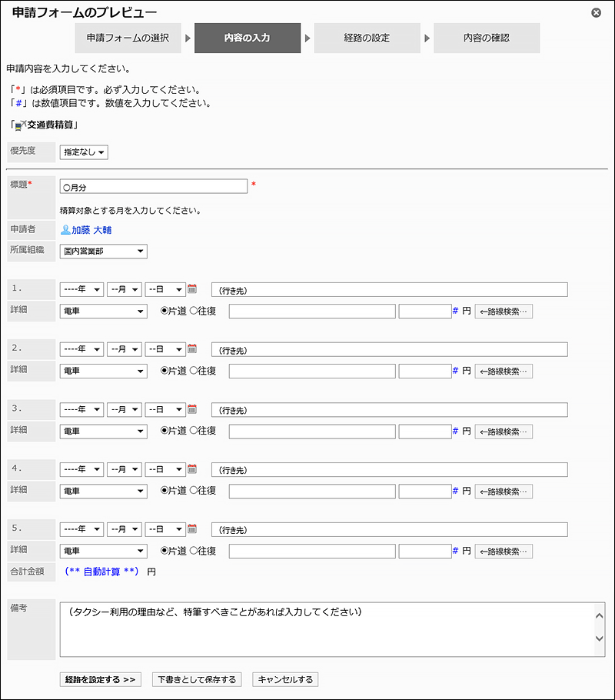
Task: Open applicant link 加藤 大輔
Action: [91, 230]
